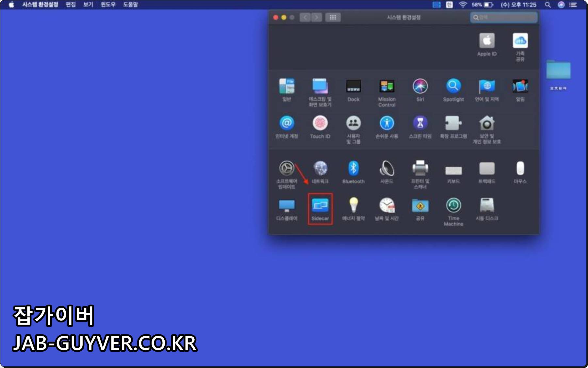Viewport: 588px width, 368px height.
Task: Open Energy Saver (에너지 절약) preferences
Action: pyautogui.click(x=353, y=209)
